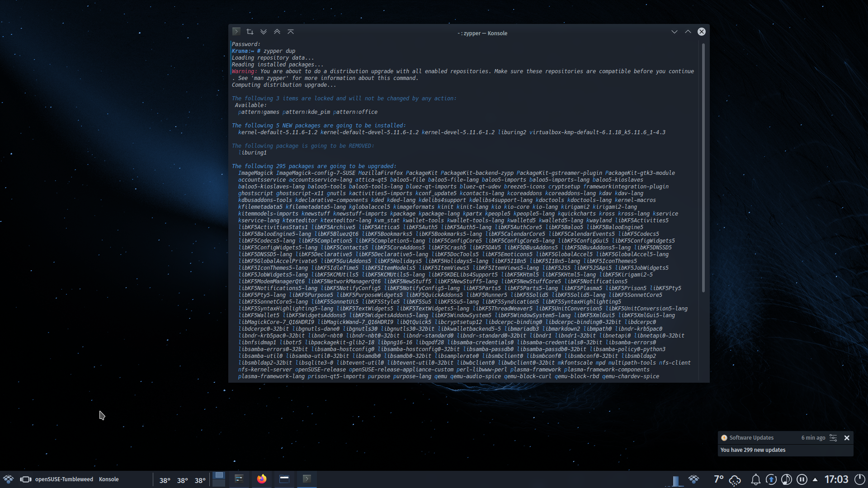The width and height of the screenshot is (868, 488).
Task: Click the 'zypper dup' command in terminal
Action: click(279, 51)
